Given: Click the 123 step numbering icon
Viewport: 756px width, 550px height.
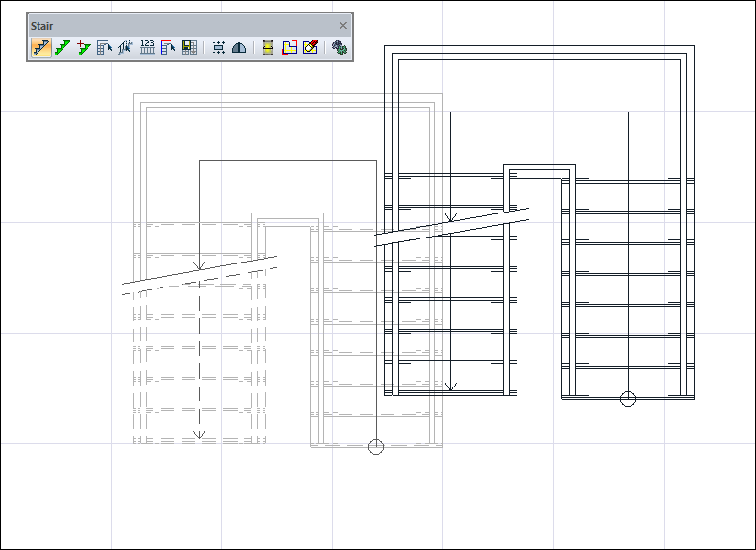Looking at the screenshot, I should pyautogui.click(x=147, y=47).
